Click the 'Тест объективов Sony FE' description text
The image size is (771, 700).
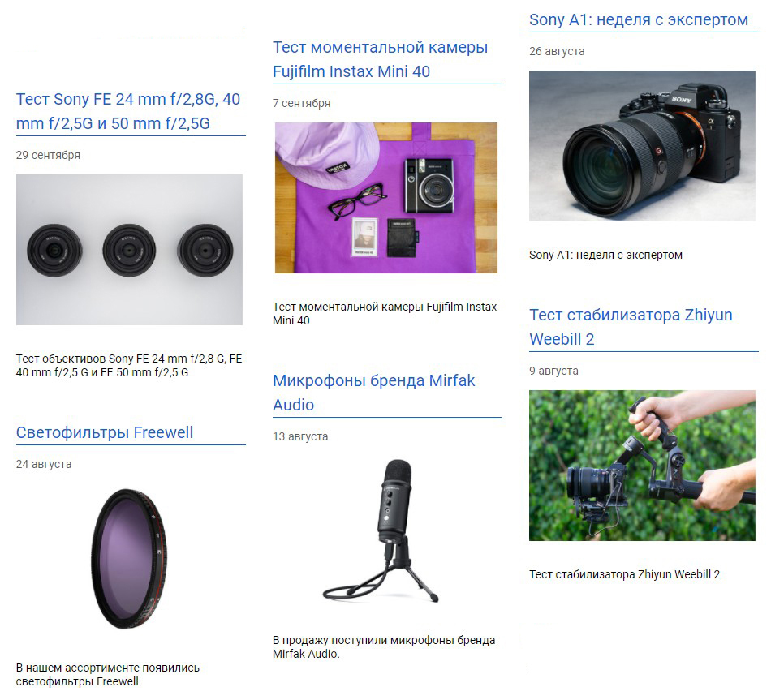tap(129, 365)
